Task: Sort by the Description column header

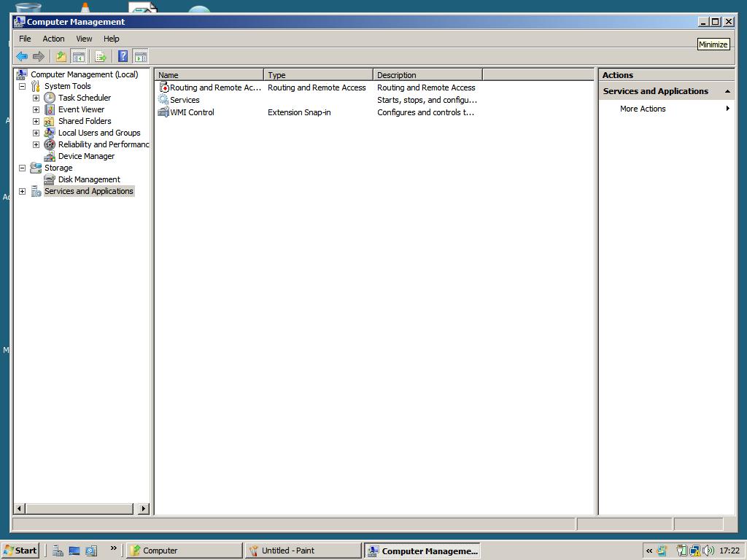Action: click(x=427, y=75)
